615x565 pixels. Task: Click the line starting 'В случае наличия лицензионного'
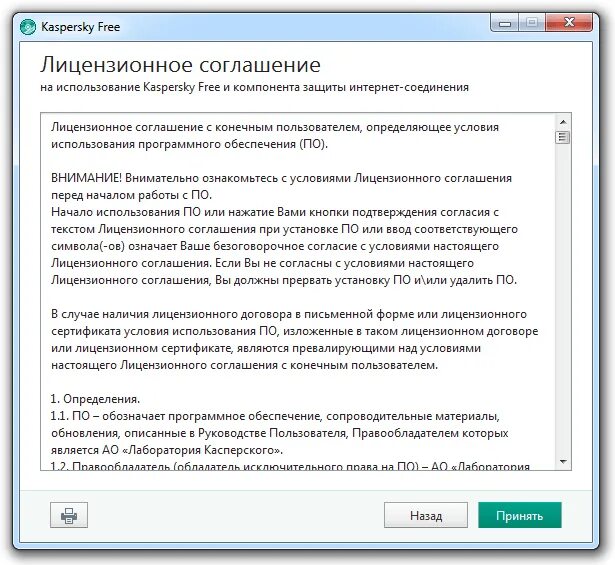[x=289, y=314]
